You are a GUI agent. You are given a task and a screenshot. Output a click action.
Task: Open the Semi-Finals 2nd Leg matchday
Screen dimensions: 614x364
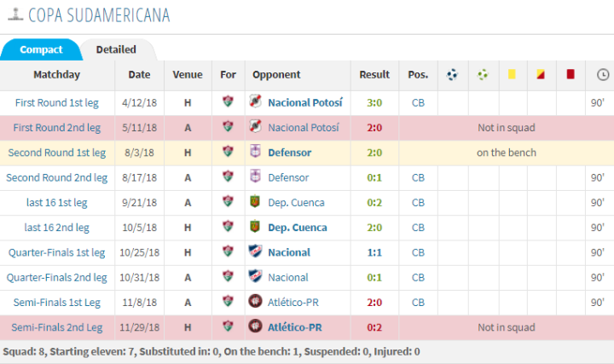(56, 327)
